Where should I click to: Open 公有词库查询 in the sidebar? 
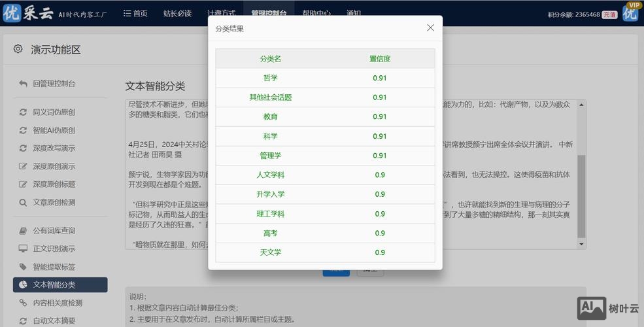(x=54, y=230)
